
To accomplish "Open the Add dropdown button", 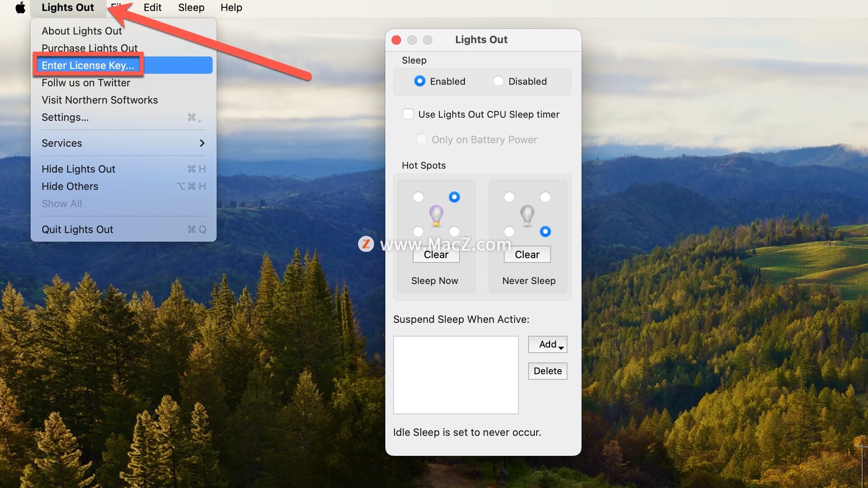I will pos(547,344).
